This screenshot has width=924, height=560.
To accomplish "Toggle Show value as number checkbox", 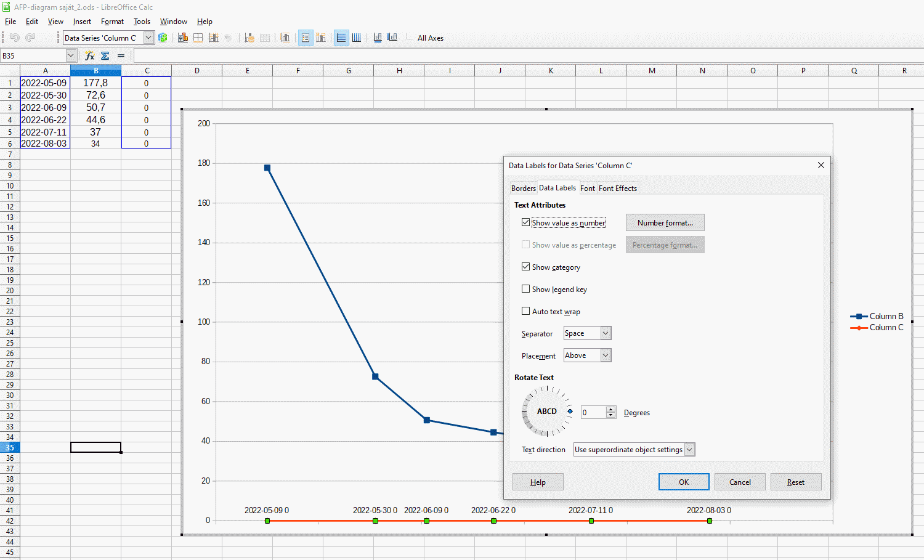I will pyautogui.click(x=525, y=222).
